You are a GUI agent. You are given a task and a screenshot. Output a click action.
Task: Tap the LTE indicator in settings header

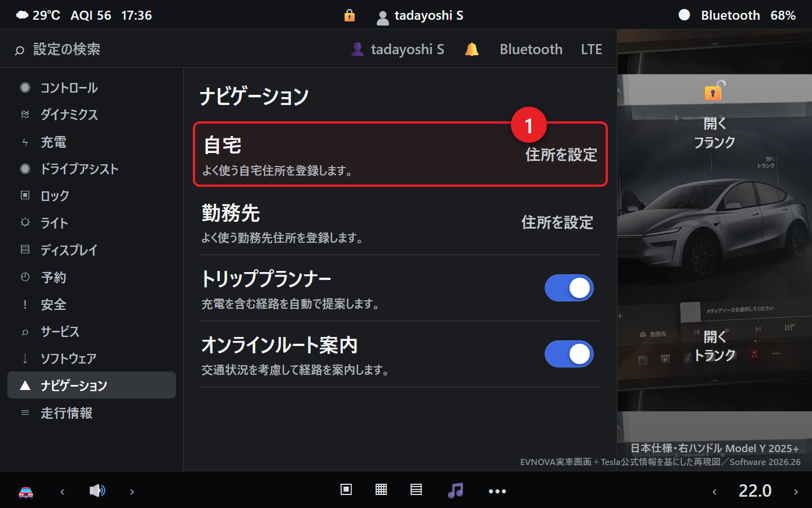592,50
